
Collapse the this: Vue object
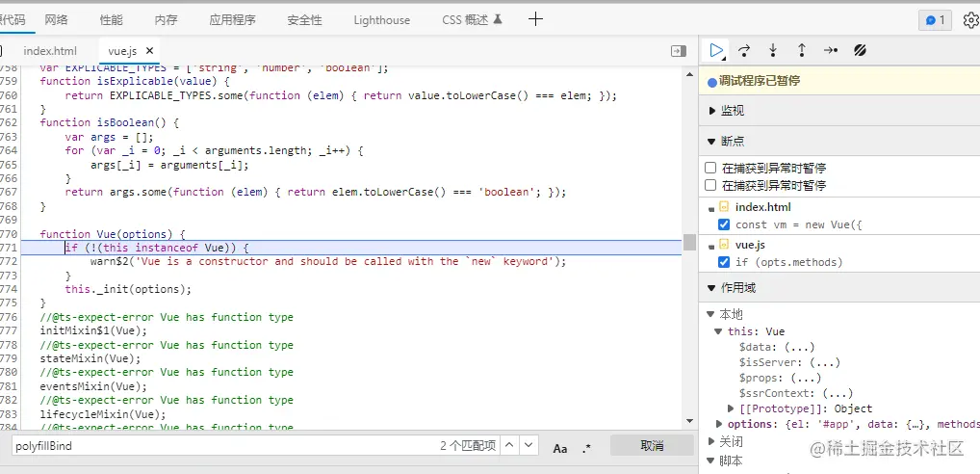coord(719,331)
